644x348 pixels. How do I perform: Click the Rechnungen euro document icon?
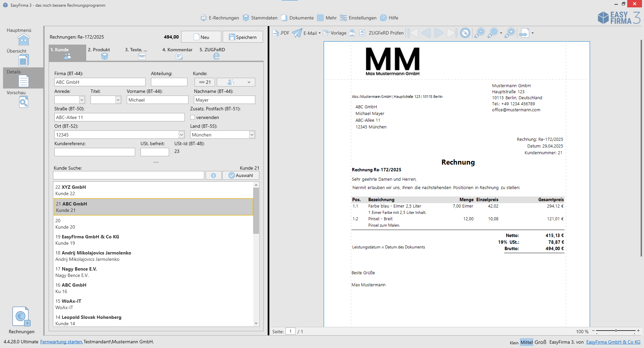coord(21,317)
